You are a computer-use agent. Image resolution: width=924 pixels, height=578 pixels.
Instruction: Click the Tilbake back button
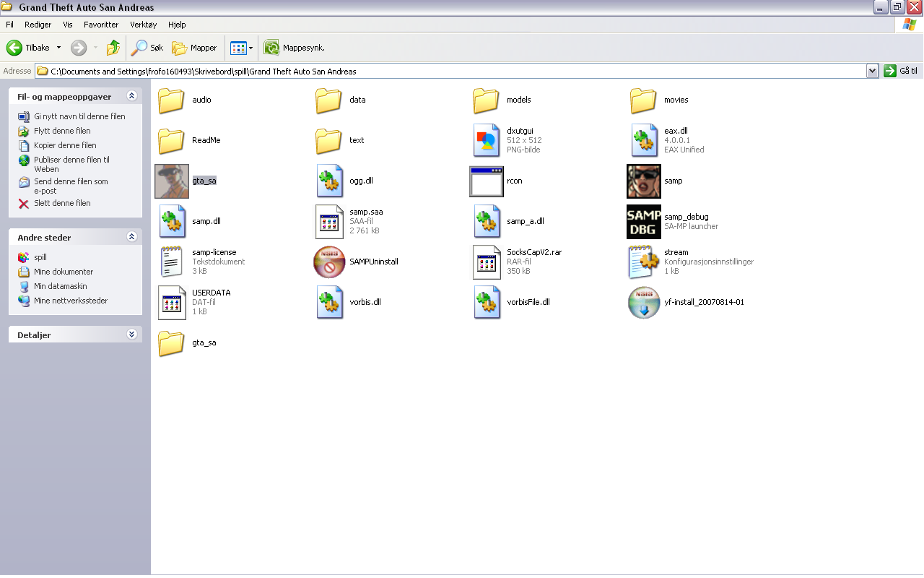point(28,48)
